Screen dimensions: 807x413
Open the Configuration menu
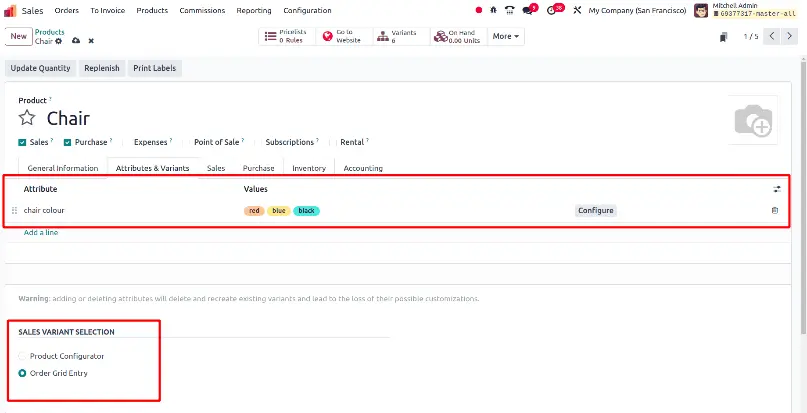pyautogui.click(x=307, y=10)
